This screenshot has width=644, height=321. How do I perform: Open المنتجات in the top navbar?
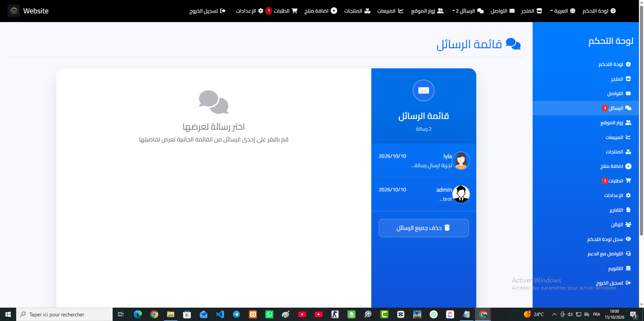[x=357, y=11]
